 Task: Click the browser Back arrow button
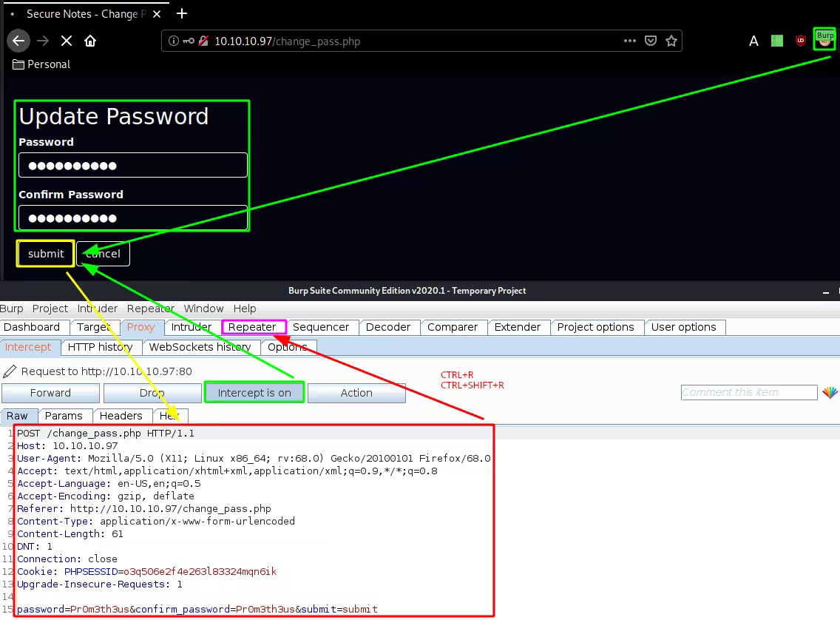pos(18,41)
